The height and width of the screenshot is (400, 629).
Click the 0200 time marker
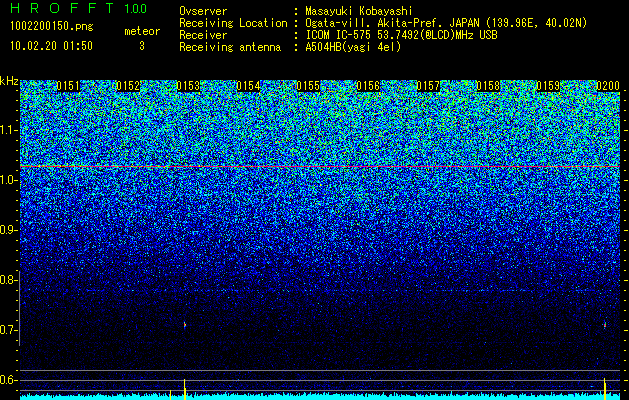(x=608, y=86)
